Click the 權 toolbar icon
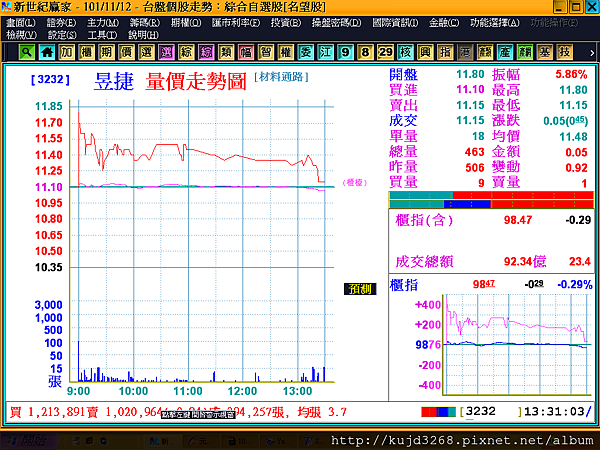 coord(285,52)
